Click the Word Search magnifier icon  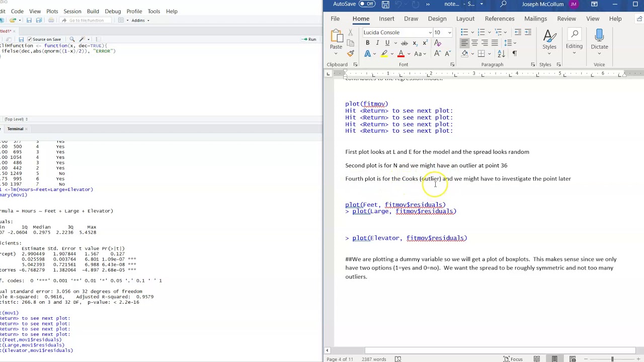pyautogui.click(x=504, y=5)
